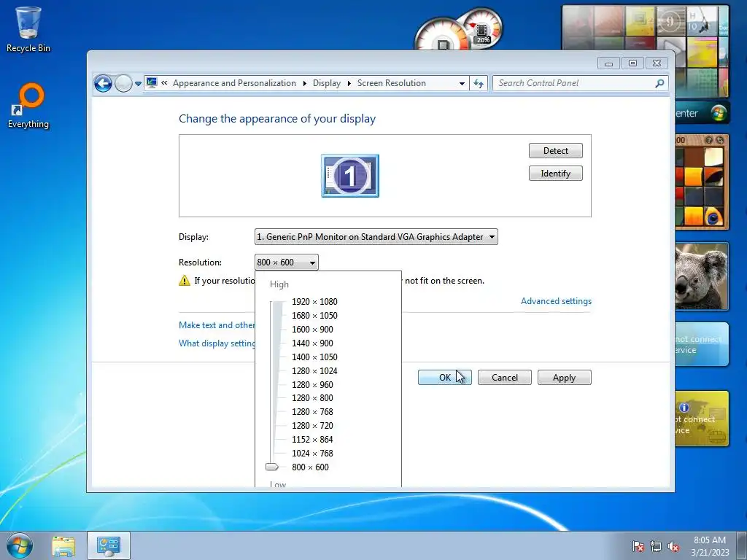Open the recent pages dropdown arrow
The height and width of the screenshot is (560, 747).
(138, 83)
